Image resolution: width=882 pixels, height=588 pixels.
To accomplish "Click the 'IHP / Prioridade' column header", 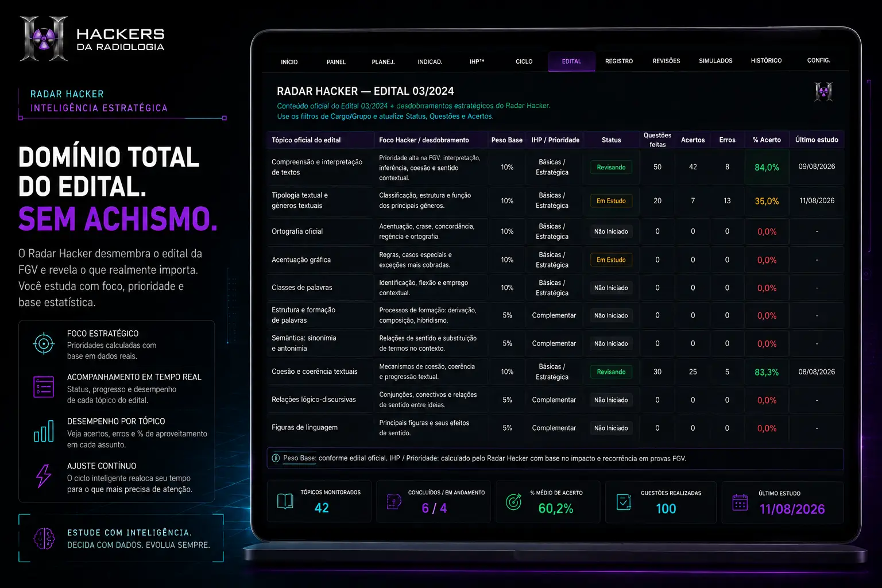I will point(555,140).
